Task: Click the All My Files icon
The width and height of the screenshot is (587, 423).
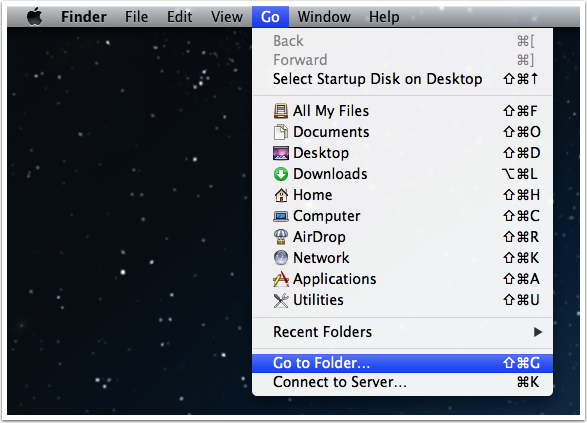Action: 281,111
